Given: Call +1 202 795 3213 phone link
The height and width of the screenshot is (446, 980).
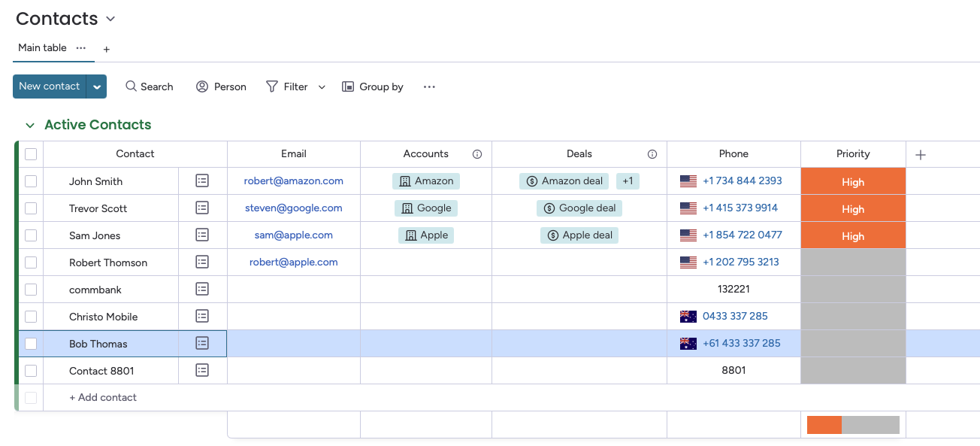Looking at the screenshot, I should click(741, 262).
